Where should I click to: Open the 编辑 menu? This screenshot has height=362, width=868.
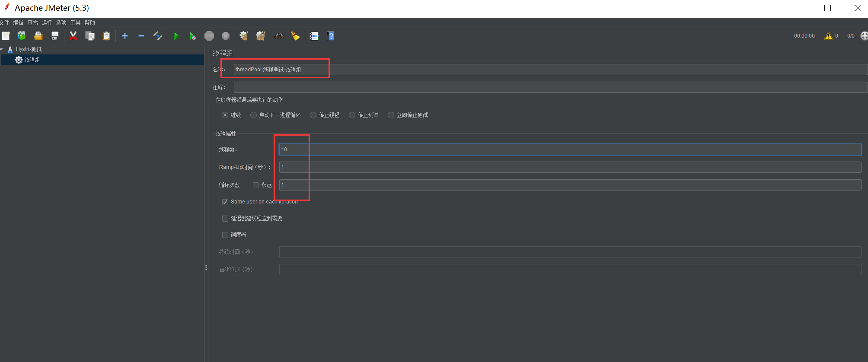coord(18,22)
